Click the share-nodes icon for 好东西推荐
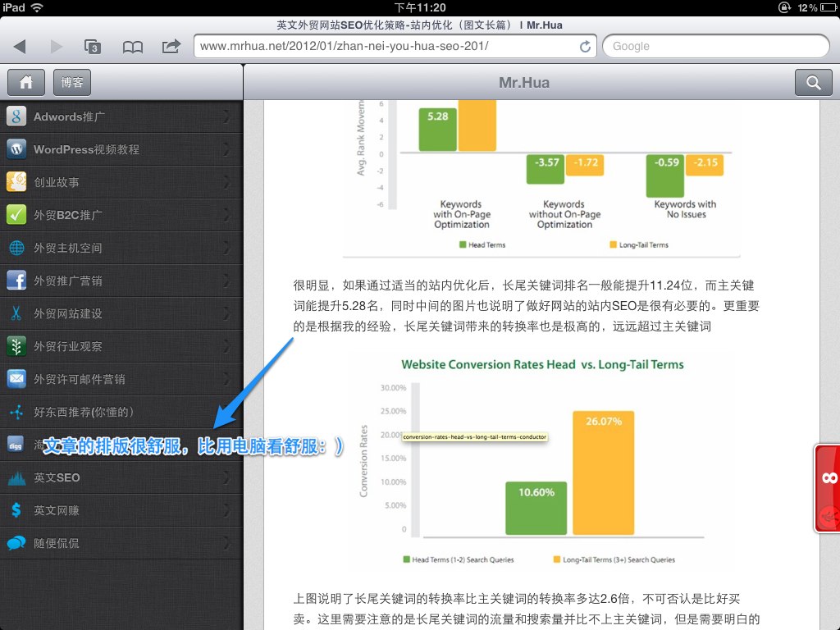Image resolution: width=840 pixels, height=630 pixels. tap(16, 412)
